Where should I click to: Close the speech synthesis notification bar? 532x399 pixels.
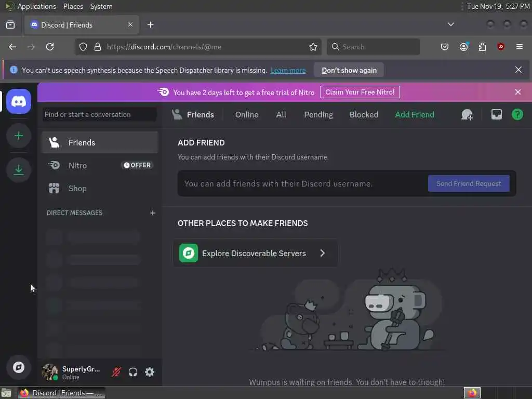(518, 70)
